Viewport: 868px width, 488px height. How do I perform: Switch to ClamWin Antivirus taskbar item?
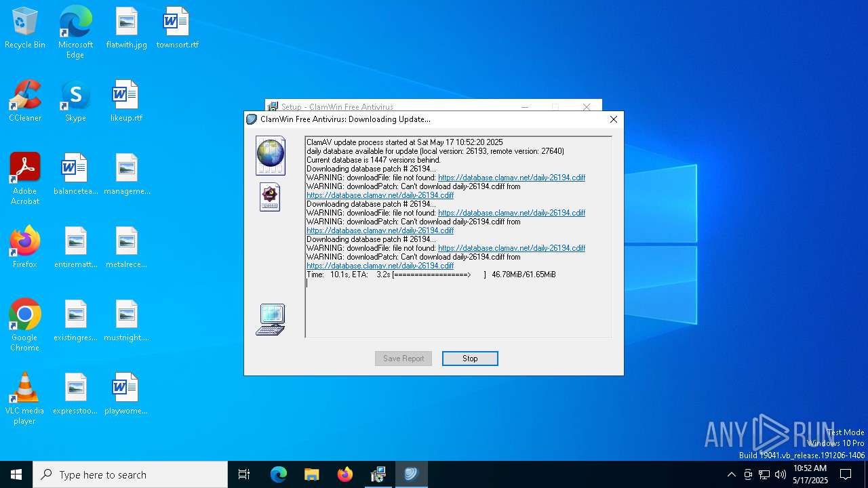pos(411,474)
